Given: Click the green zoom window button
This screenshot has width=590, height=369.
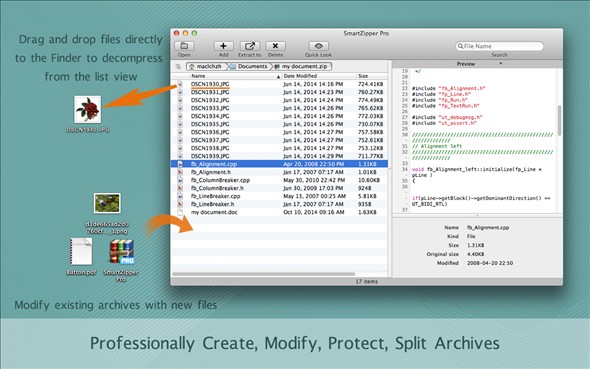Looking at the screenshot, I should pyautogui.click(x=194, y=33).
